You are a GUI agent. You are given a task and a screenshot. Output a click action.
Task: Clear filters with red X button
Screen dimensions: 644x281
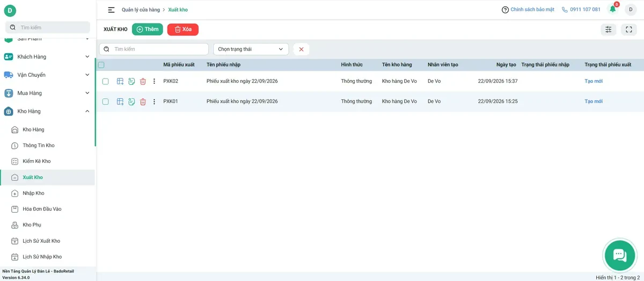[301, 49]
